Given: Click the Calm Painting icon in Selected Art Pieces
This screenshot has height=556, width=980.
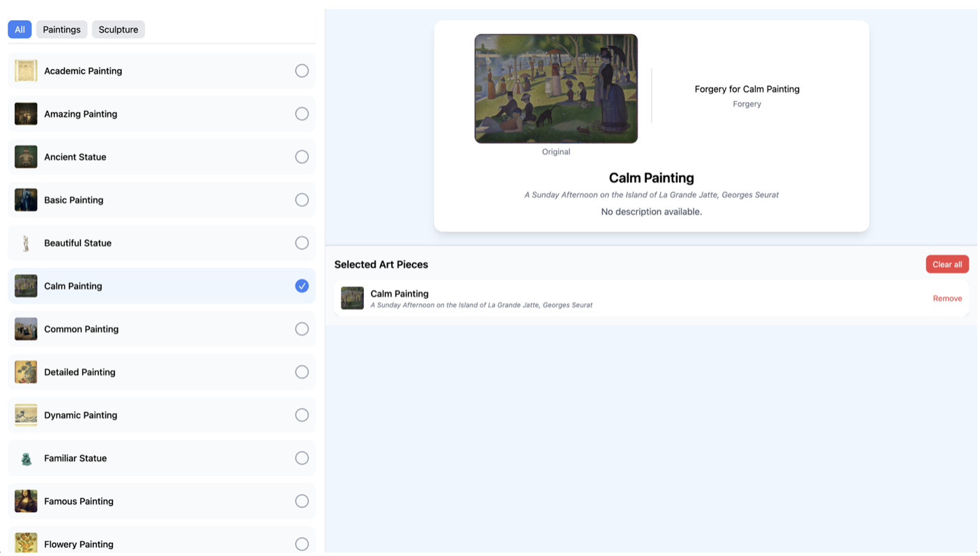Looking at the screenshot, I should pos(352,298).
